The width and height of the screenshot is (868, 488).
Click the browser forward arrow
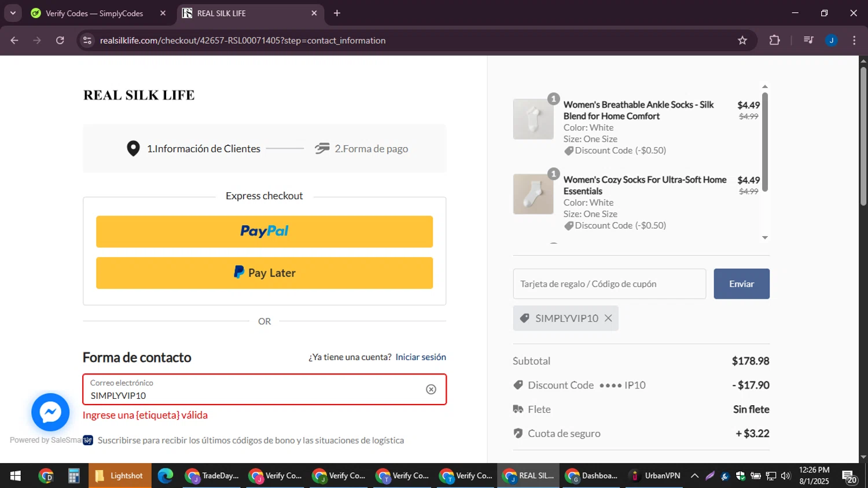point(37,41)
